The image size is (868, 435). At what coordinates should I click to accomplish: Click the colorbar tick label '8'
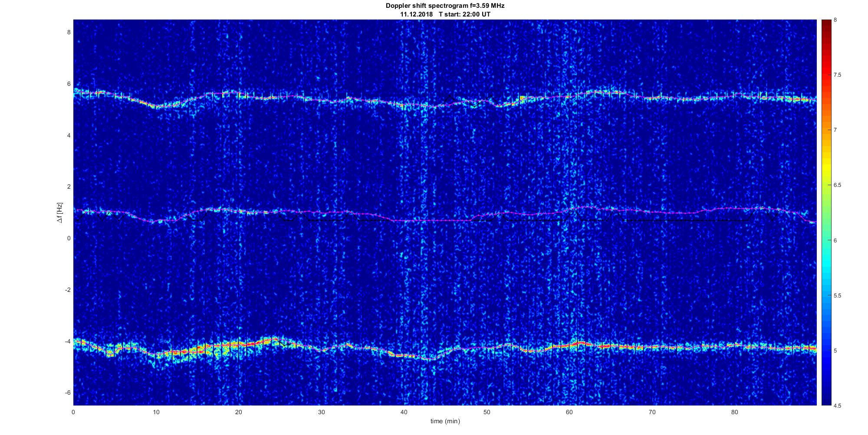coord(835,20)
